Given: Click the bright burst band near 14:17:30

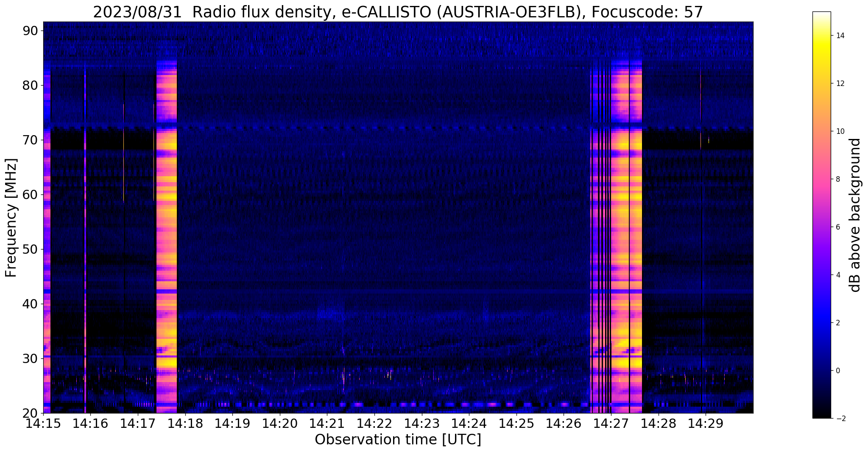Looking at the screenshot, I should point(167,237).
